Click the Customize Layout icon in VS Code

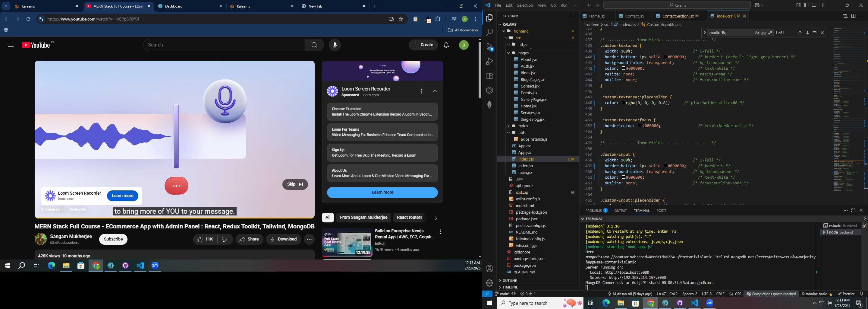point(798,5)
